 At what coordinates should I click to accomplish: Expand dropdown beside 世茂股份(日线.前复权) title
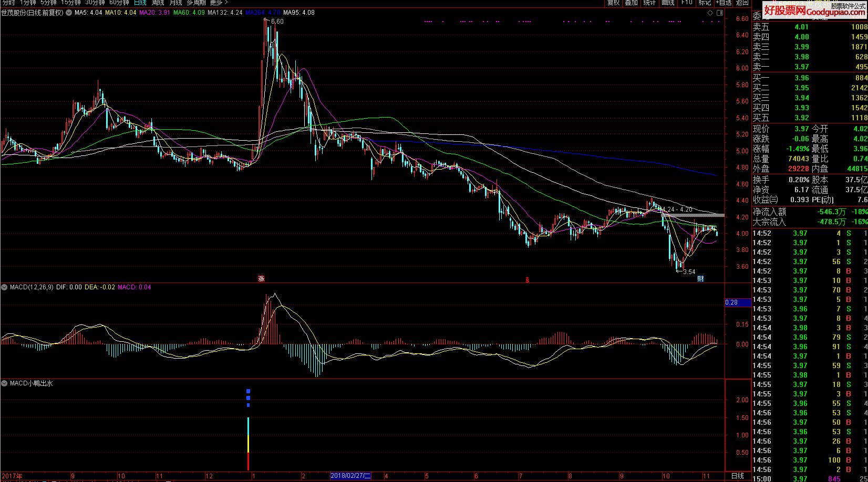point(68,12)
